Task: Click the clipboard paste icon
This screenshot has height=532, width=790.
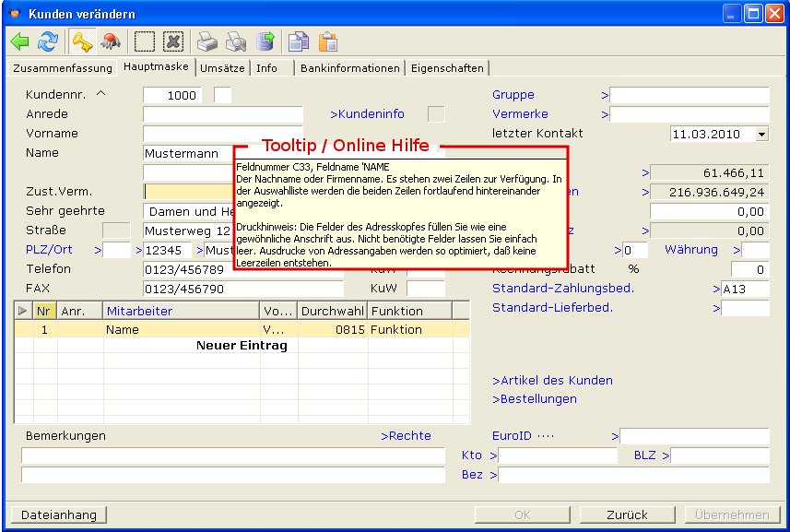Action: [x=327, y=41]
